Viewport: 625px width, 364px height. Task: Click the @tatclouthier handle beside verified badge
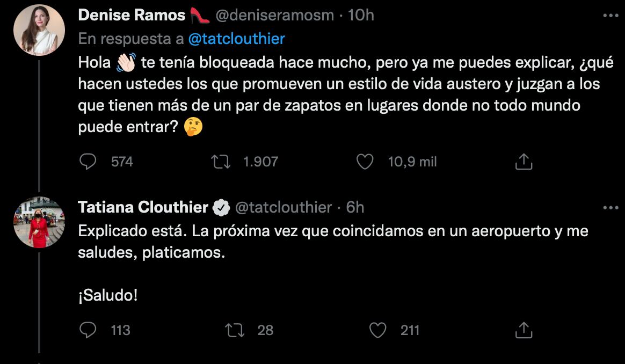(x=283, y=207)
